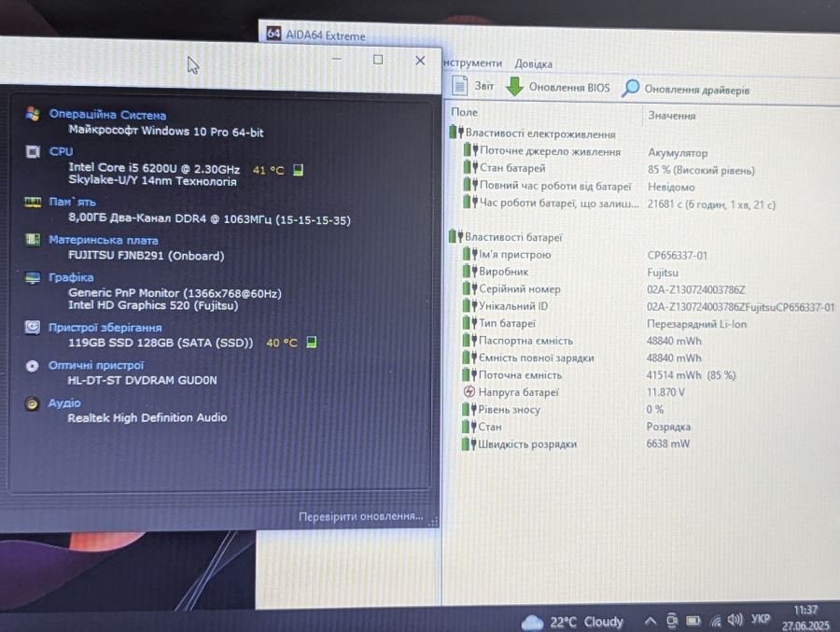Select the Оптичні пристрої disc icon
The width and height of the screenshot is (840, 632).
(32, 366)
